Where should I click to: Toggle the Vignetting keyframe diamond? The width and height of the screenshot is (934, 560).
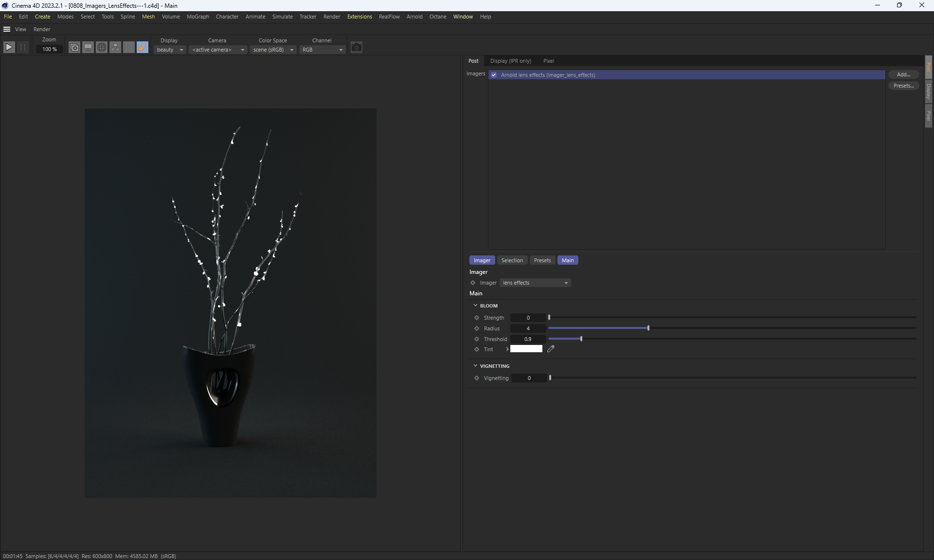477,378
